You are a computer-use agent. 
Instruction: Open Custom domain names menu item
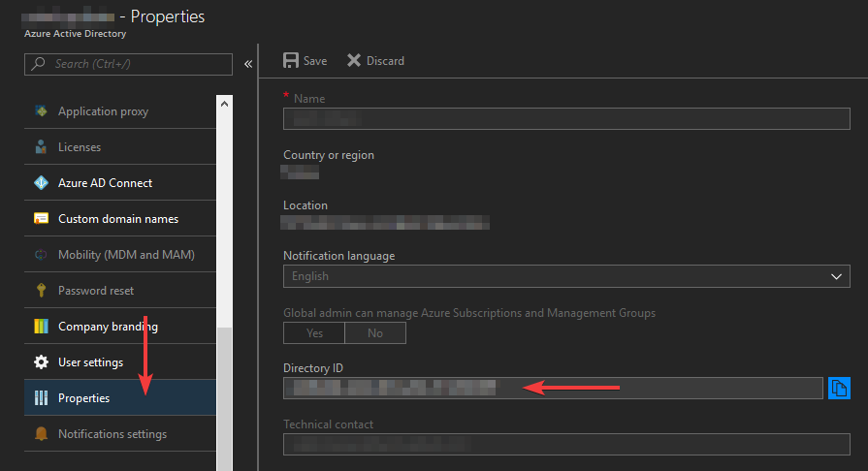click(x=120, y=219)
